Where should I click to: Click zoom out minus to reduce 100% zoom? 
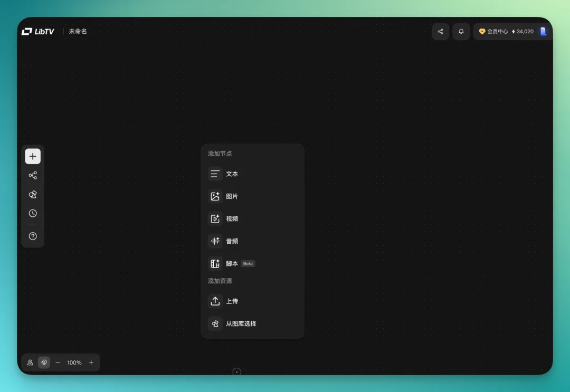click(x=58, y=362)
